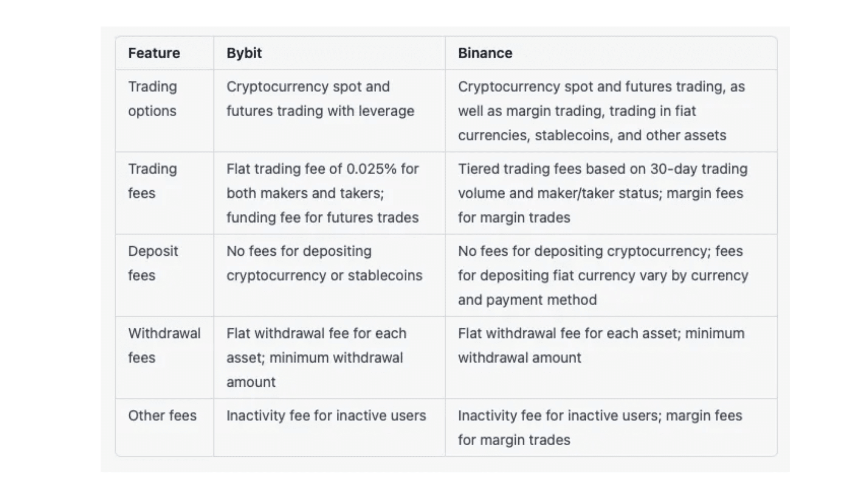
Task: Click the Binance column header
Action: click(x=485, y=53)
